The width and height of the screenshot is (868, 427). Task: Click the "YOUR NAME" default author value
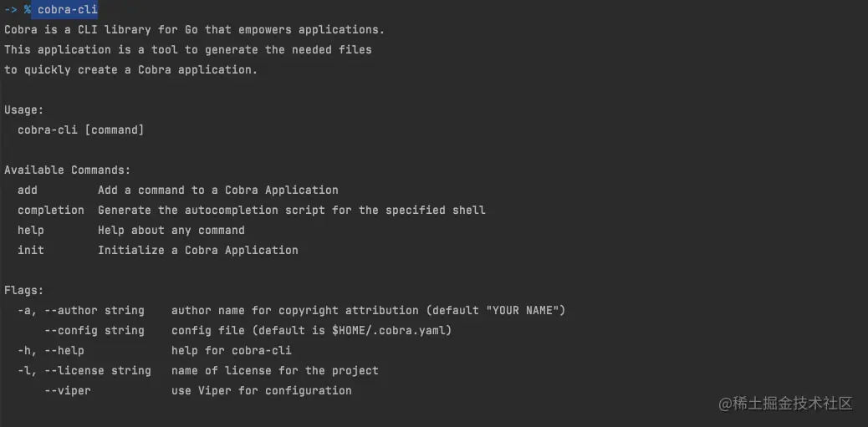tap(525, 310)
